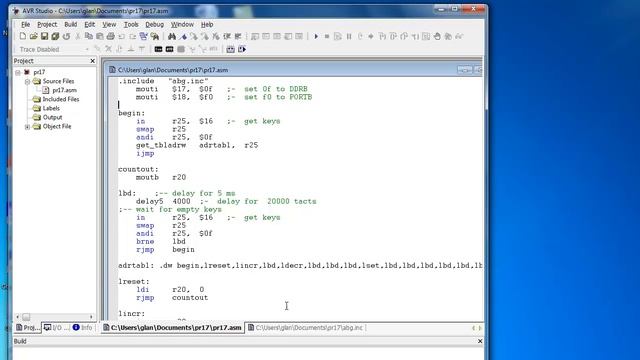Click the 'ijmp' instruction in code
This screenshot has height=360, width=640.
pyautogui.click(x=145, y=153)
